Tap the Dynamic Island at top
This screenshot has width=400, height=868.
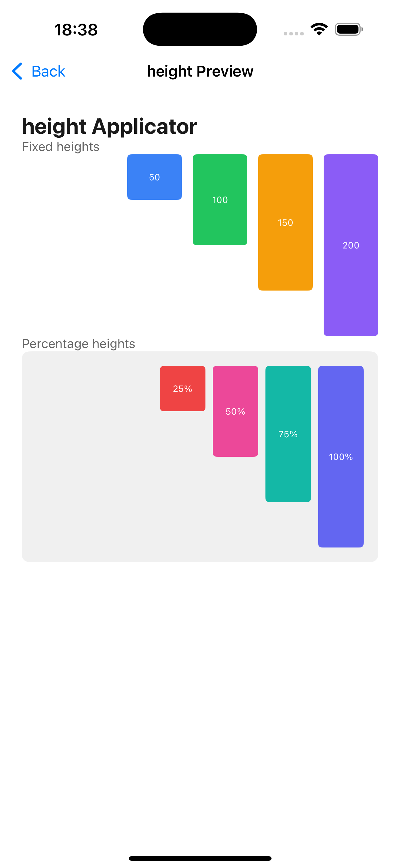[200, 29]
